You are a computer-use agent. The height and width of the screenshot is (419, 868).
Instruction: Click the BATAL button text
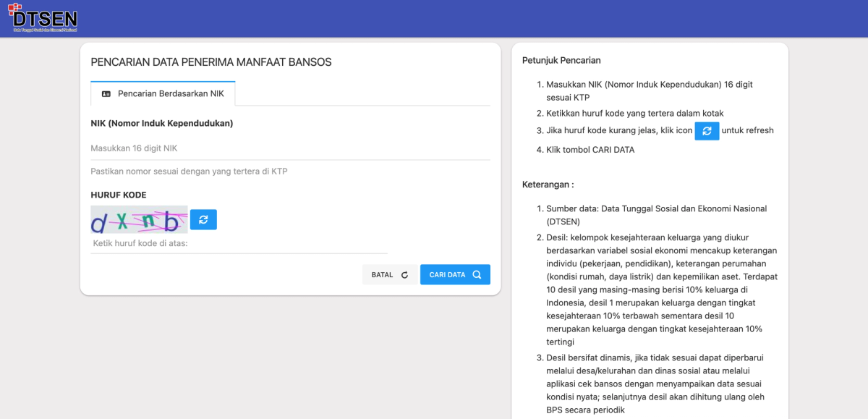coord(382,275)
